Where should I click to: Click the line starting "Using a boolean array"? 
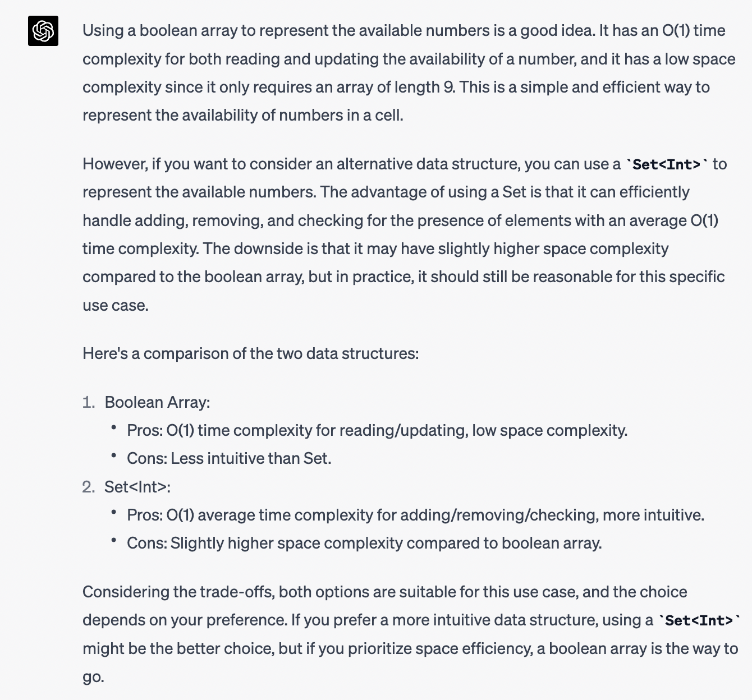[404, 30]
